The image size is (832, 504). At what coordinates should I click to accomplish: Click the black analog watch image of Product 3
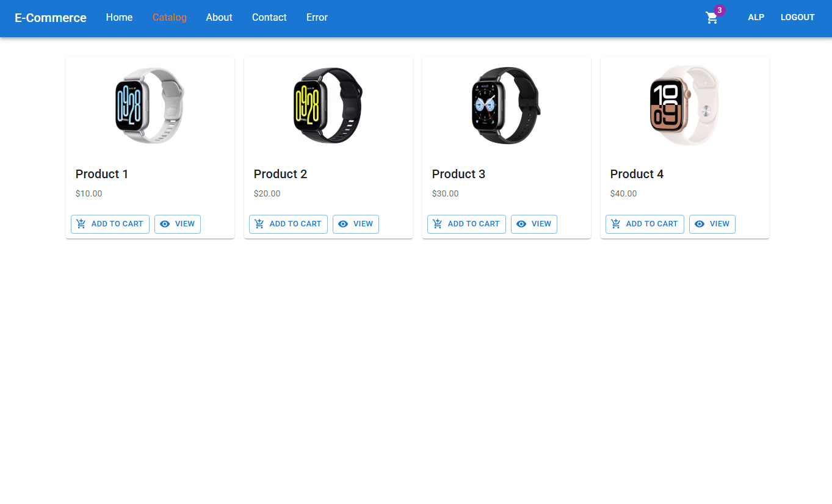[x=507, y=106]
